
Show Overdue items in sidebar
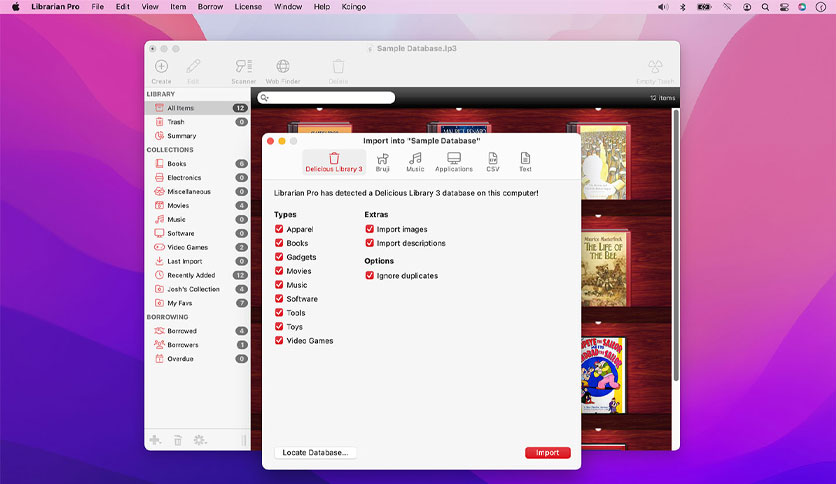tap(198, 359)
